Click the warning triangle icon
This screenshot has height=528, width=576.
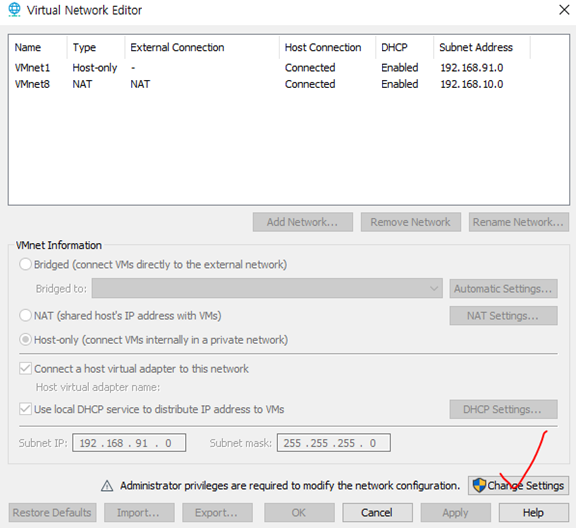[x=107, y=486]
